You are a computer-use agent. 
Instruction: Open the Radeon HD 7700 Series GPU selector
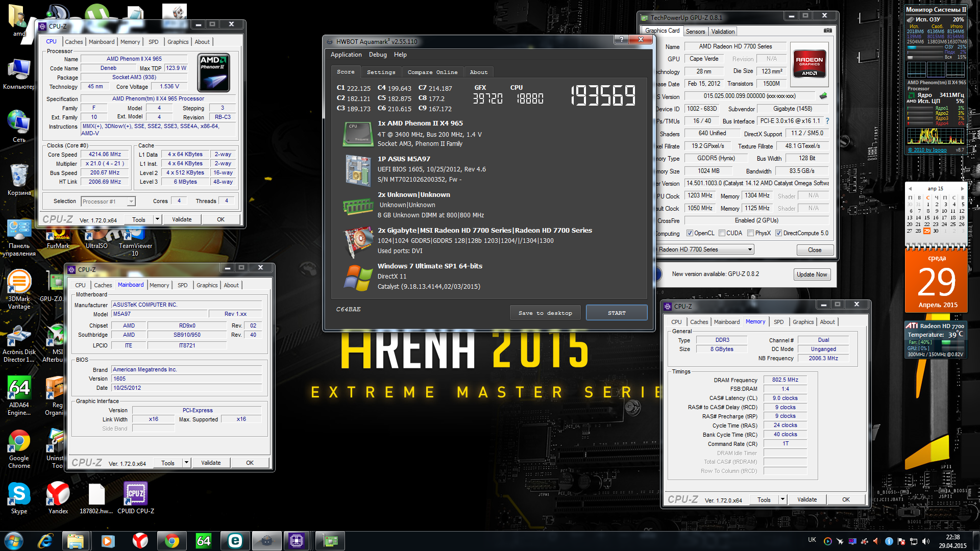(705, 249)
